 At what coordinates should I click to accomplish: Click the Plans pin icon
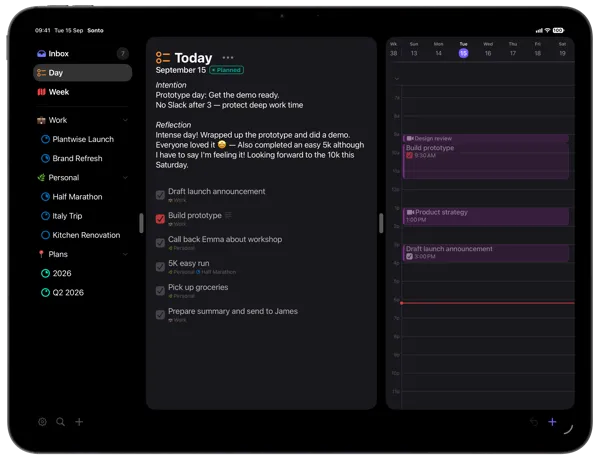(x=41, y=254)
